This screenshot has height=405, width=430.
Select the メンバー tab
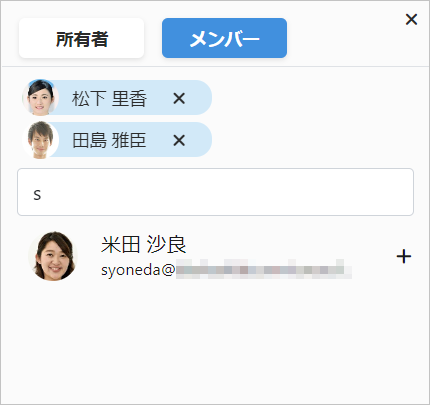(x=224, y=38)
